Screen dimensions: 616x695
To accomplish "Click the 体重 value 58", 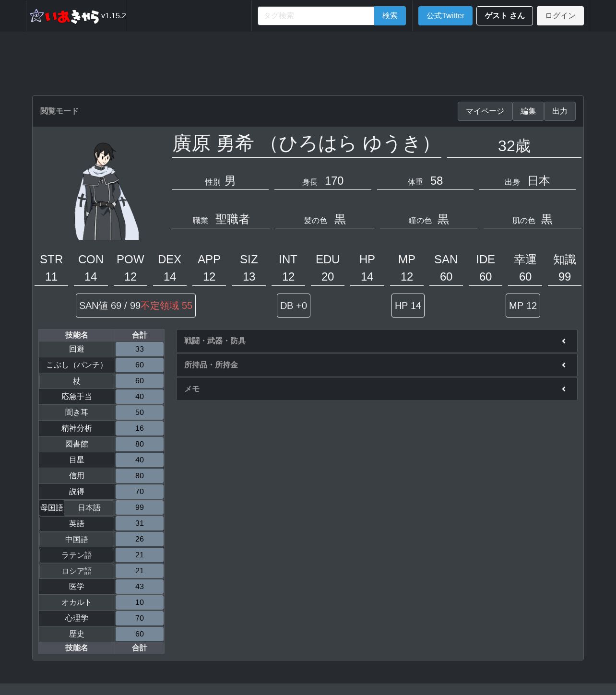I will [437, 181].
